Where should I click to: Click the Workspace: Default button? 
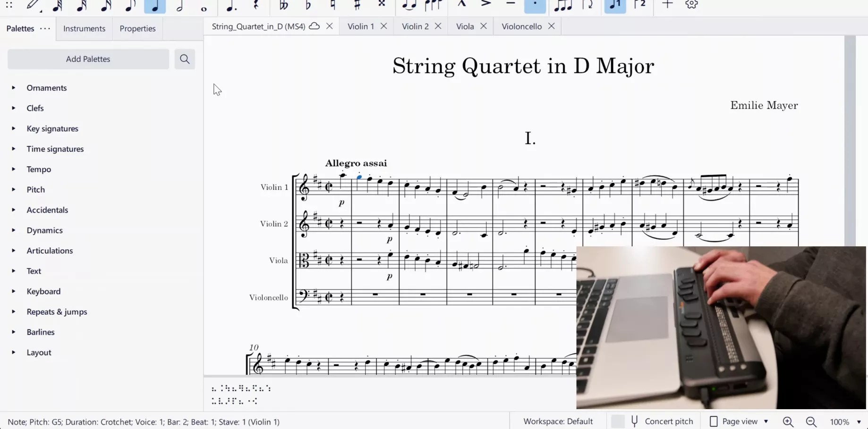pos(558,421)
